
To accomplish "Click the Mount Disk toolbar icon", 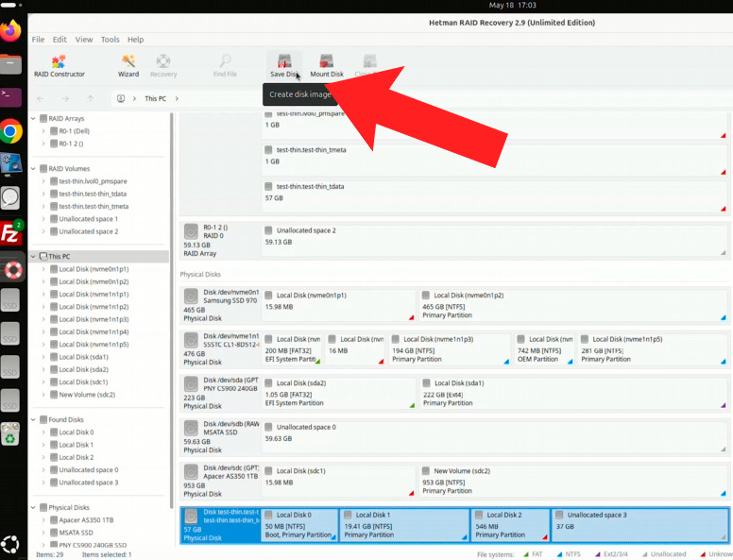I will pos(326,66).
